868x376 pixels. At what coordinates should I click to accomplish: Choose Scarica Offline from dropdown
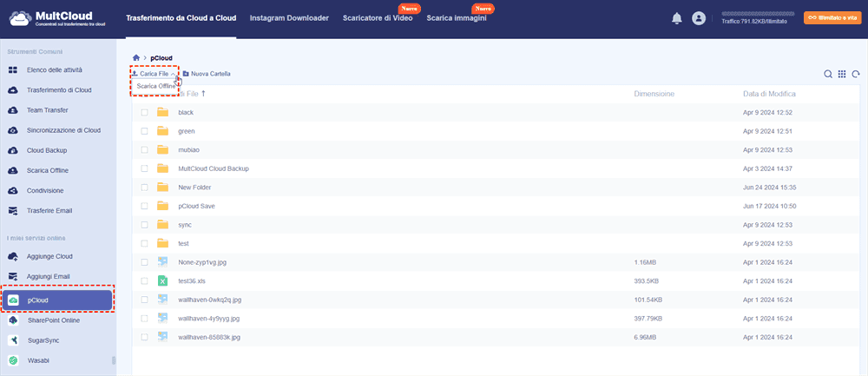(x=156, y=86)
